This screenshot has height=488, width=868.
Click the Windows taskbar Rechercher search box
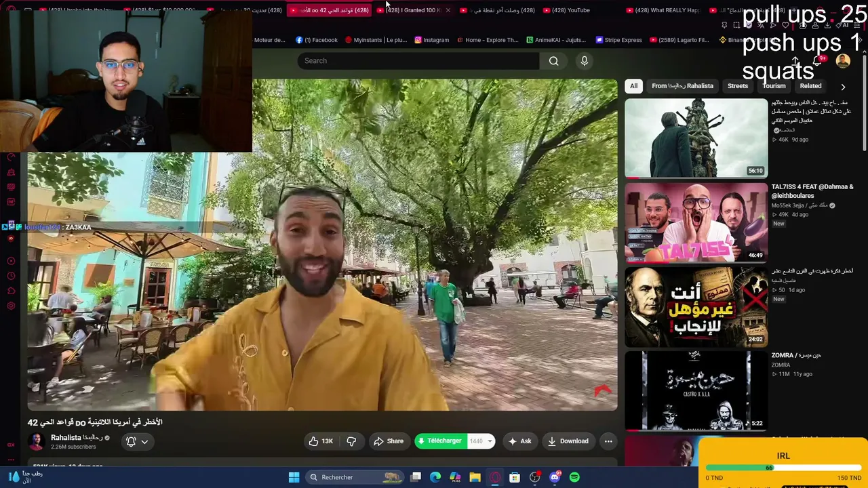click(355, 477)
